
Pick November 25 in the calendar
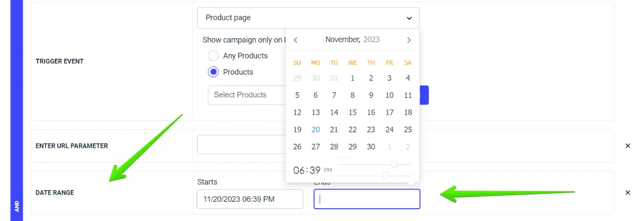tap(408, 130)
